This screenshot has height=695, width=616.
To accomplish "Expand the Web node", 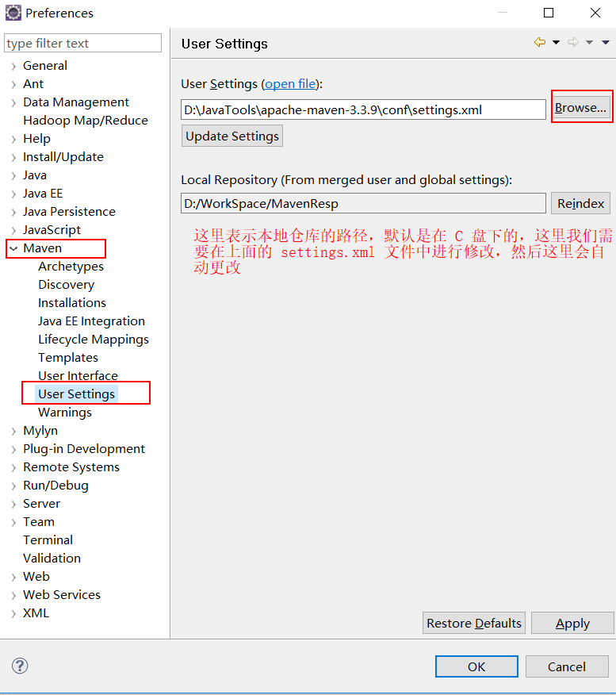I will pos(13,577).
